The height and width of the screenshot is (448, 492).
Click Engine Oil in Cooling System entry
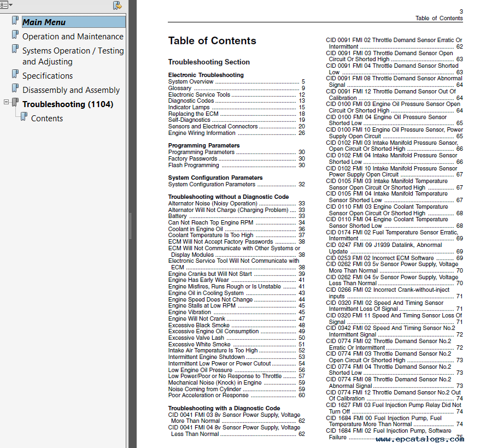pos(236,293)
